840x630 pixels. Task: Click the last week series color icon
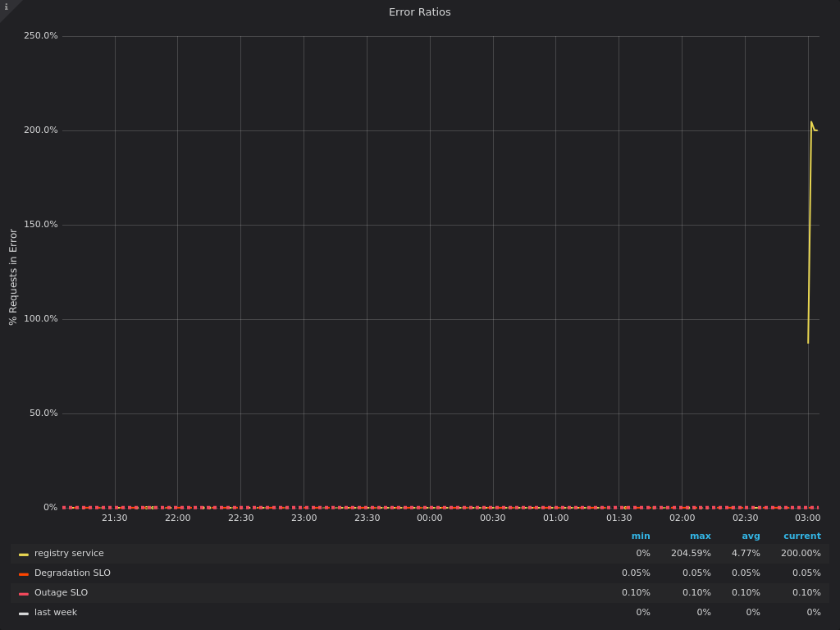click(x=24, y=614)
